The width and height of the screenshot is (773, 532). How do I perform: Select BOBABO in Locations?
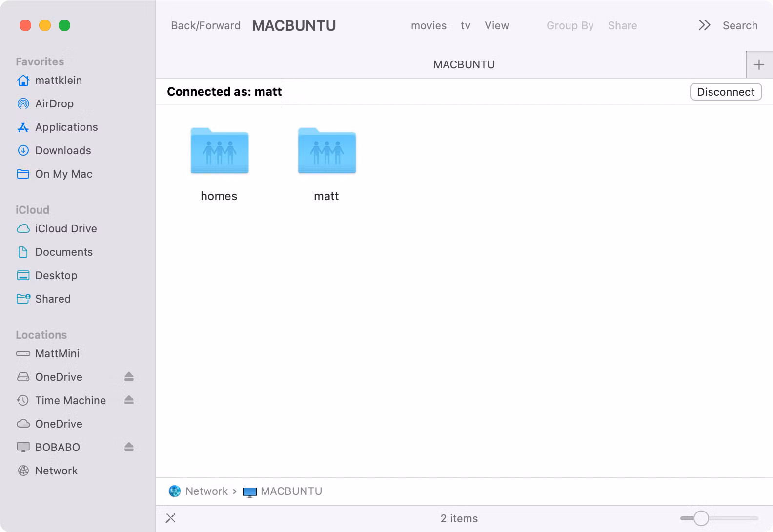point(58,447)
